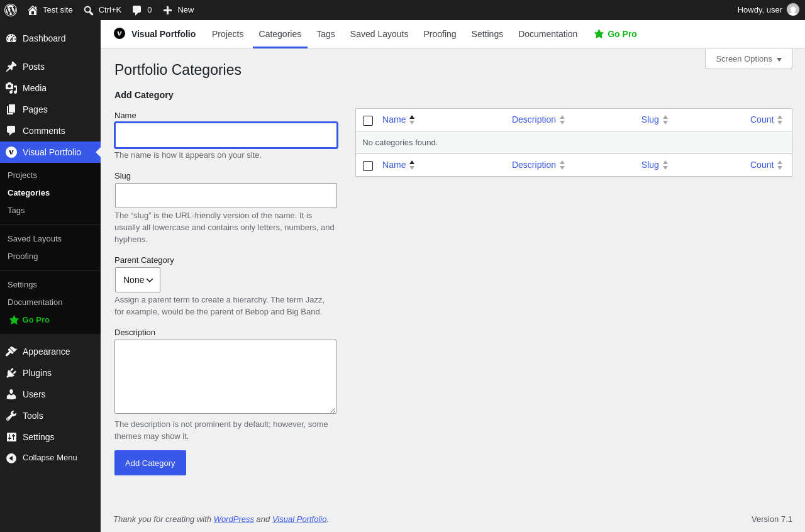Open the WordPress footer link
Screen dimensions: 805x532
click(x=234, y=519)
